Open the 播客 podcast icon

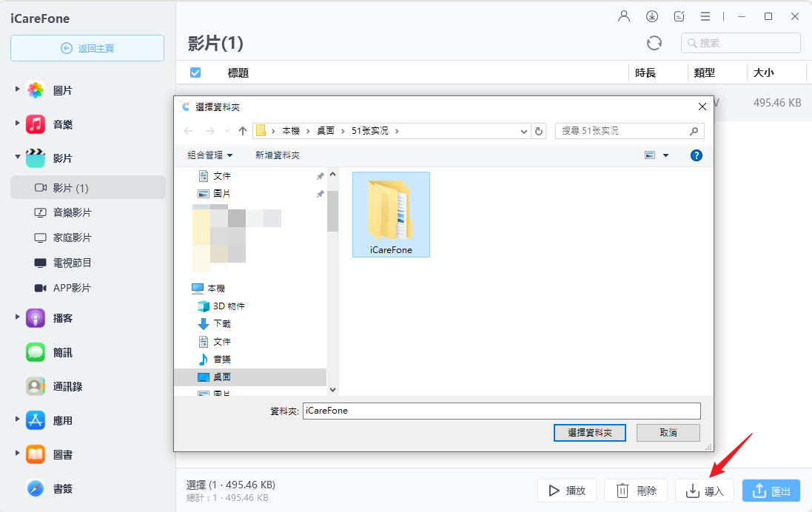click(36, 318)
